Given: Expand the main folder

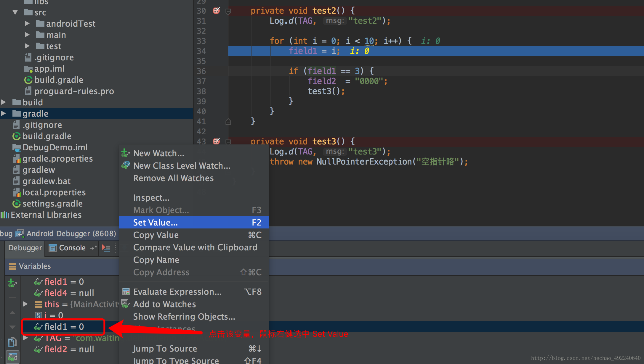Looking at the screenshot, I should coord(27,35).
